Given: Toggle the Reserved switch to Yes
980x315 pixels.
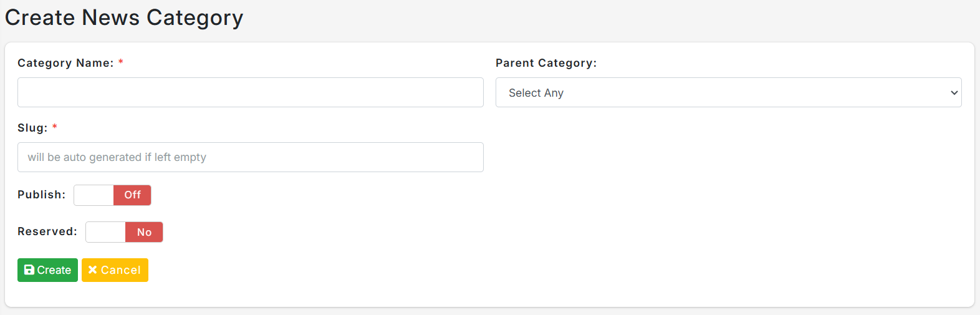Looking at the screenshot, I should (x=124, y=232).
